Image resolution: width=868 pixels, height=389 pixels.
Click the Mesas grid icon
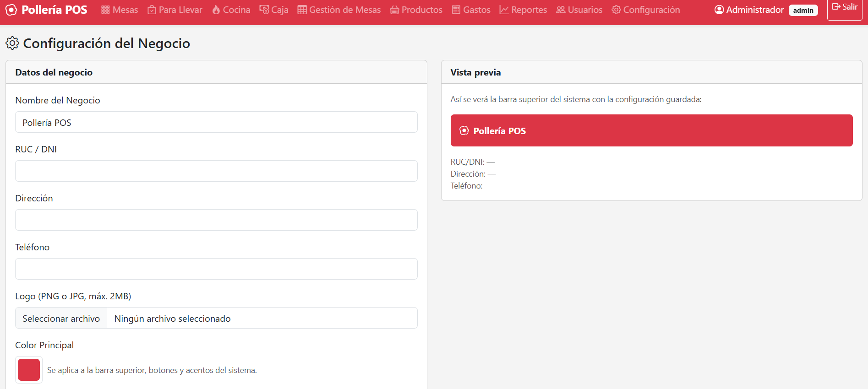pyautogui.click(x=105, y=10)
